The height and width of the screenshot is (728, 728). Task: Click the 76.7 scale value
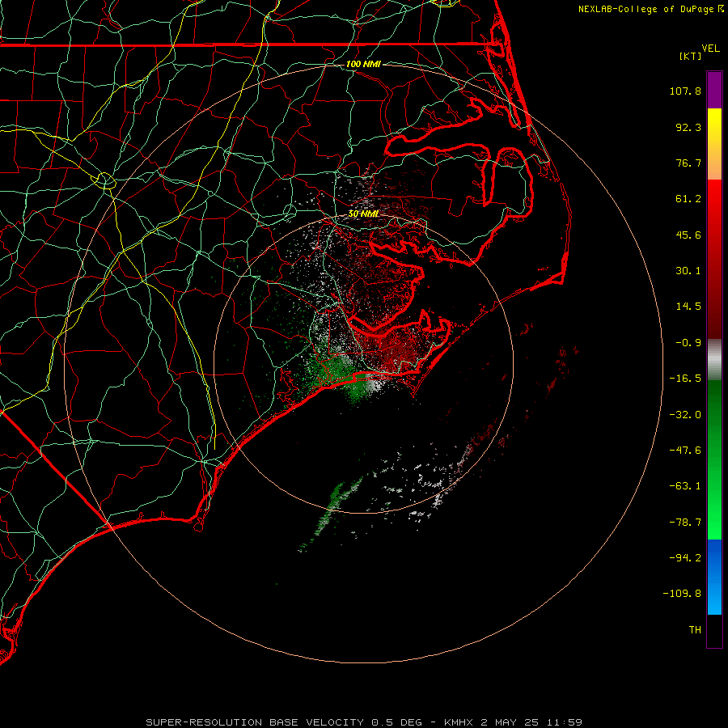(x=688, y=163)
